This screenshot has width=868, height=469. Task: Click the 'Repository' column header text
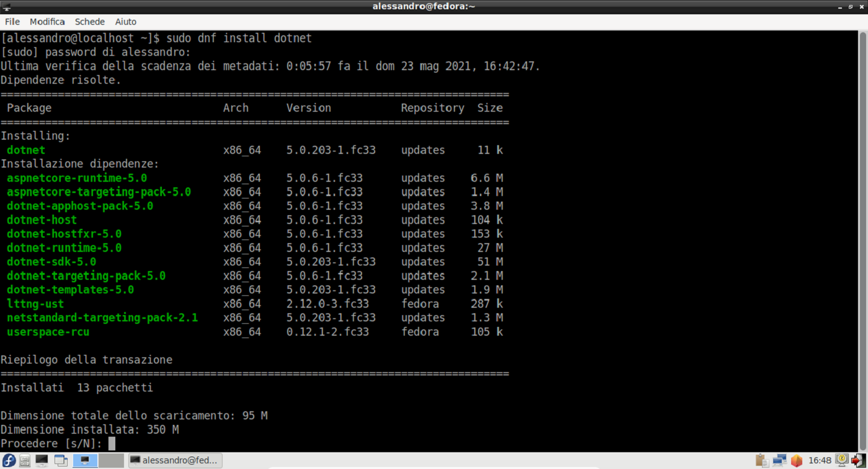coord(433,108)
